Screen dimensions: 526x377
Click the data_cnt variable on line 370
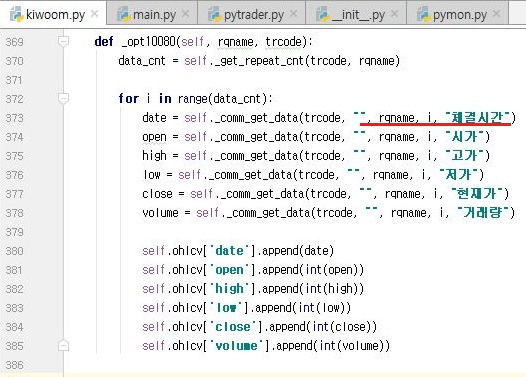[x=142, y=61]
